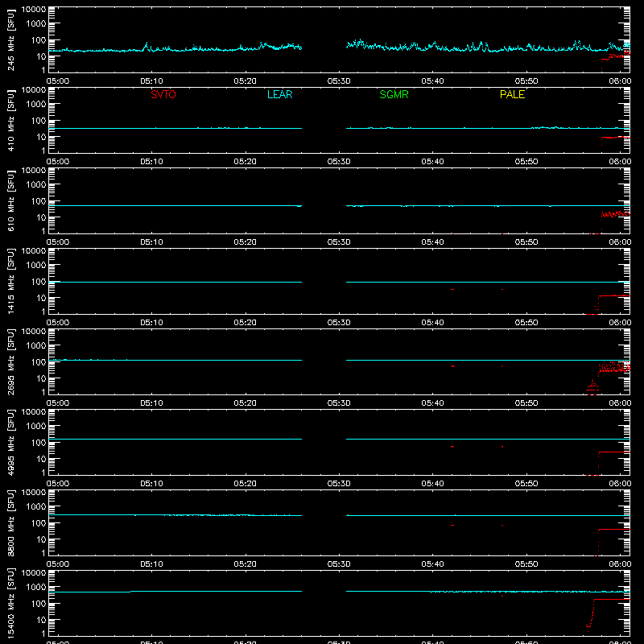Click the red SVTO station legend label

163,94
